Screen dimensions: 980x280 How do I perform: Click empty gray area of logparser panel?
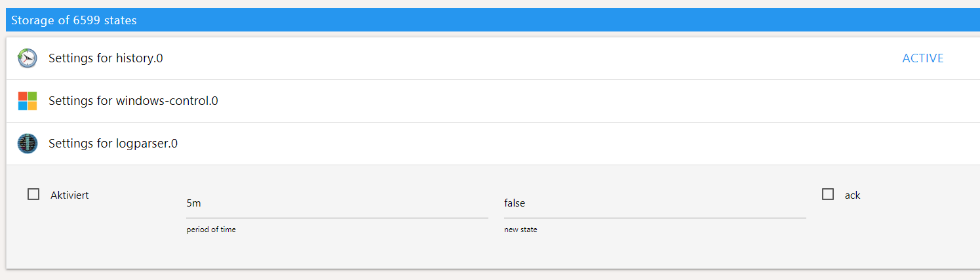pyautogui.click(x=459, y=252)
